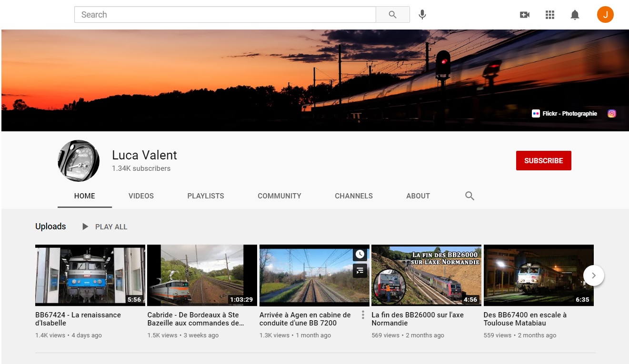Click the Watch later clock icon
This screenshot has height=364, width=629.
click(360, 254)
